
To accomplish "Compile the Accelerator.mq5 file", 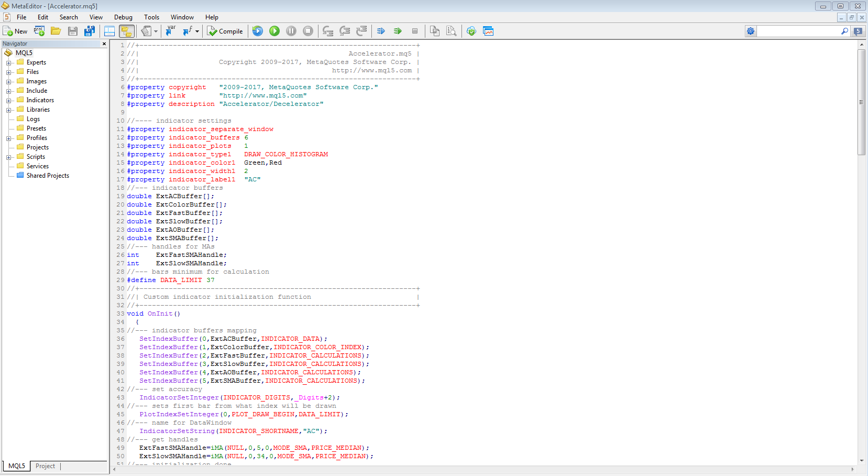I will click(x=225, y=31).
